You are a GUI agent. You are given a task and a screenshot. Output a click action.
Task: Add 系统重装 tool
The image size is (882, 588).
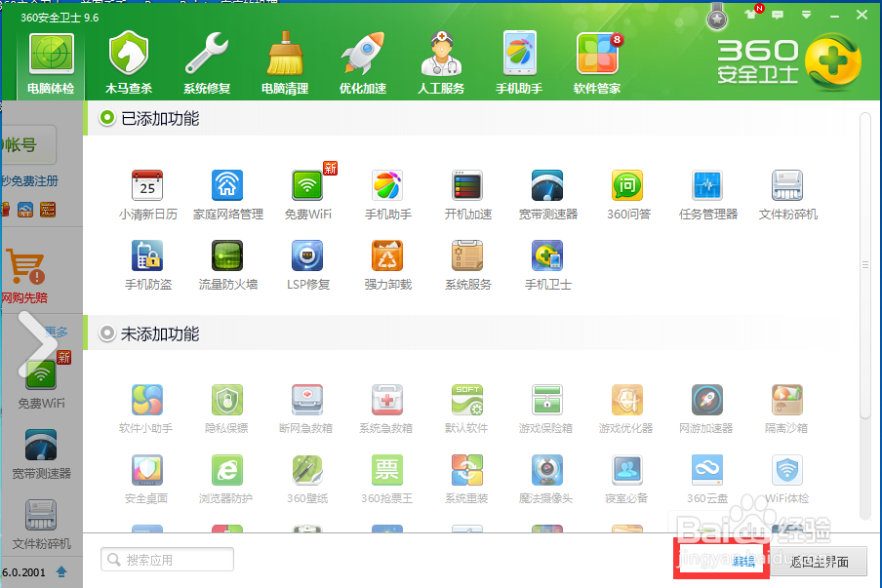point(467,479)
